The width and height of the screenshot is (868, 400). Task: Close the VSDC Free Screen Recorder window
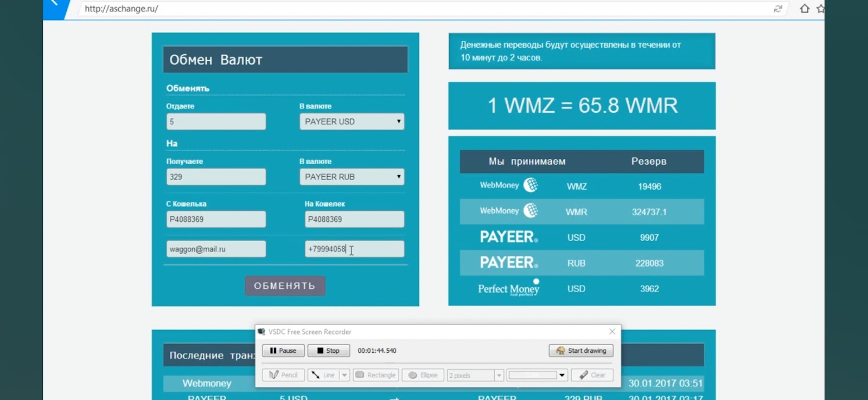(612, 331)
